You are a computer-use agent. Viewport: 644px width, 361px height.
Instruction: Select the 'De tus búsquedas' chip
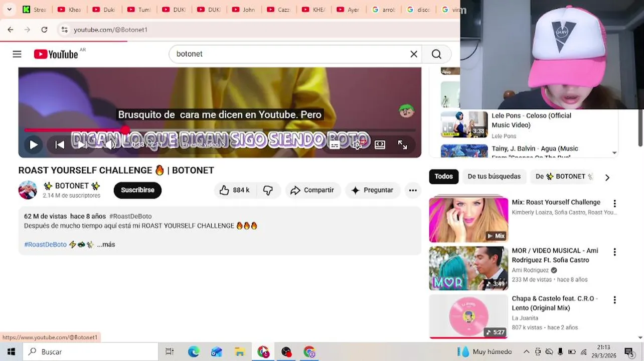[x=494, y=176]
